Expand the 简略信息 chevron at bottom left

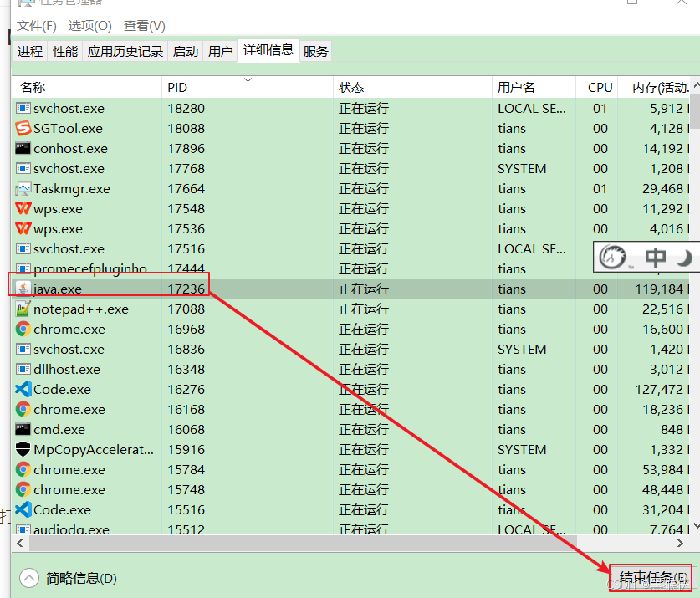point(29,577)
